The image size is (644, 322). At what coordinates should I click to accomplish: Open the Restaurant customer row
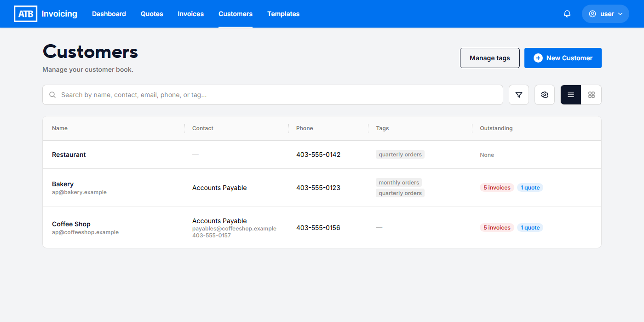coord(322,155)
